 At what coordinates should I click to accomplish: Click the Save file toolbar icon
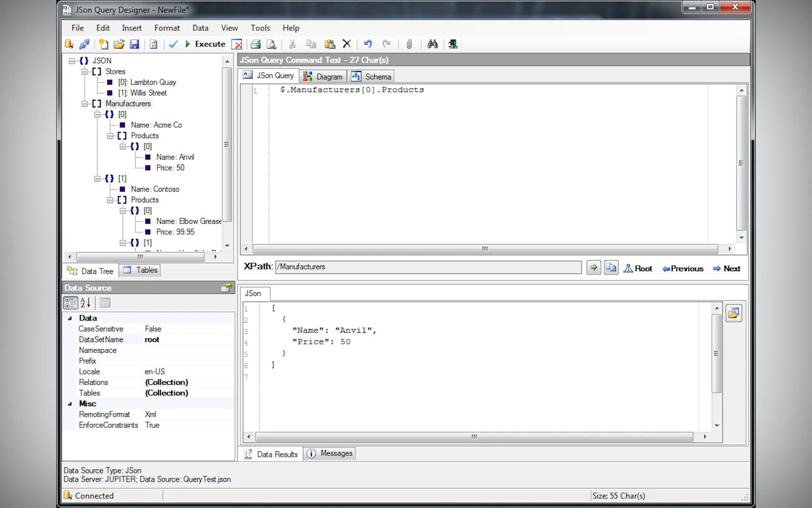[134, 44]
